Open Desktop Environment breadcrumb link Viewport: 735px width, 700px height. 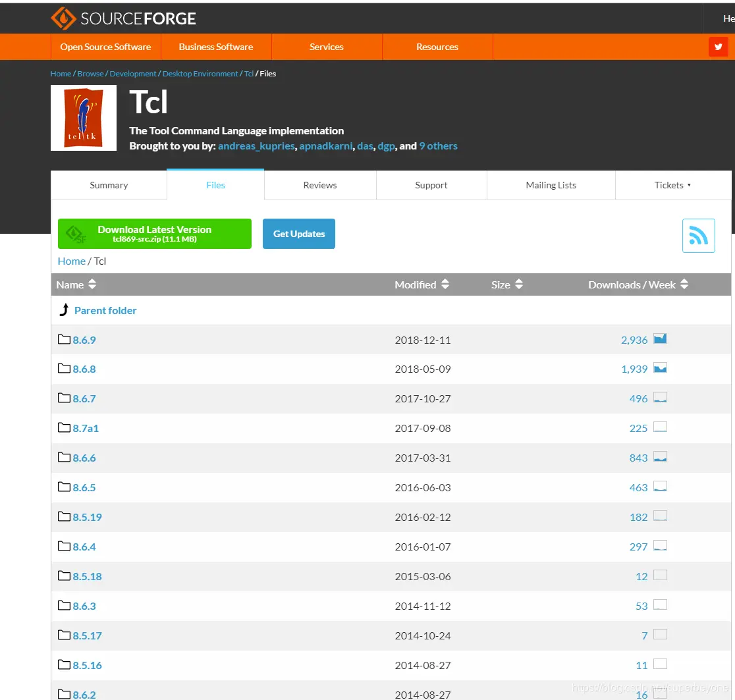pos(200,74)
